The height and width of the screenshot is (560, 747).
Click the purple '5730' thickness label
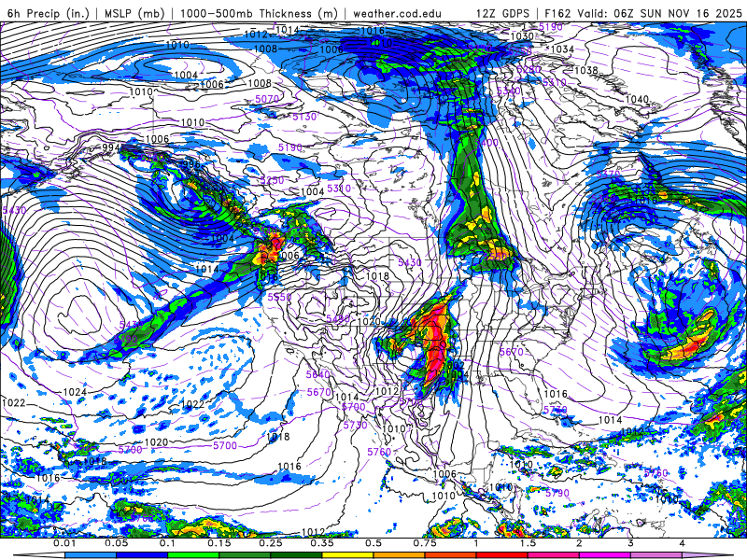[356, 425]
